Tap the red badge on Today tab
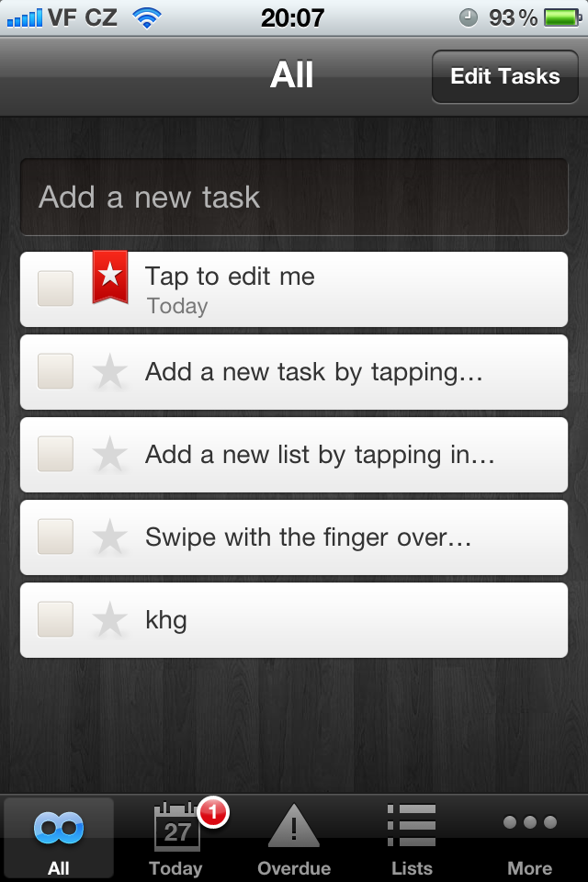588x882 pixels. (213, 812)
